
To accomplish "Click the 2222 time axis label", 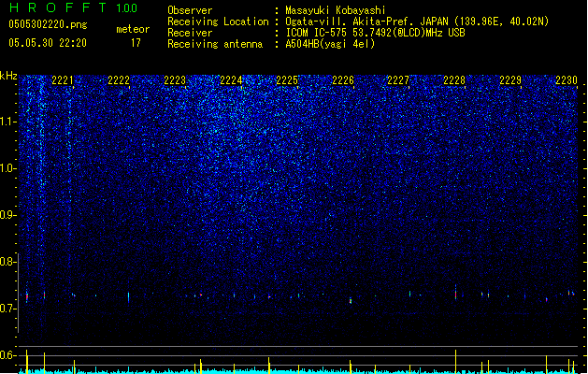I will [119, 80].
